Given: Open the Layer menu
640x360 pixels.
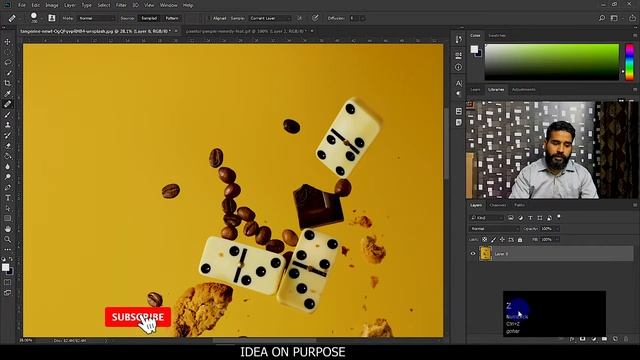Looking at the screenshot, I should coord(70,5).
